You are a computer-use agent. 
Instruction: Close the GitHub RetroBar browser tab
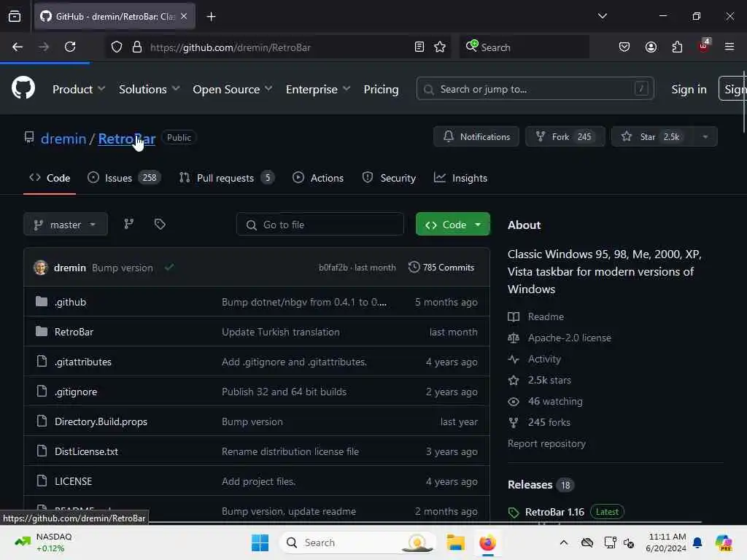184,16
